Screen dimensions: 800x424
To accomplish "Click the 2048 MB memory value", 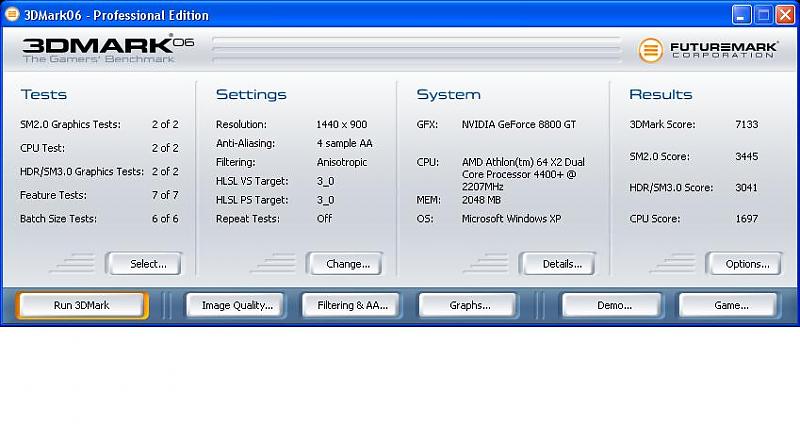I will 481,200.
